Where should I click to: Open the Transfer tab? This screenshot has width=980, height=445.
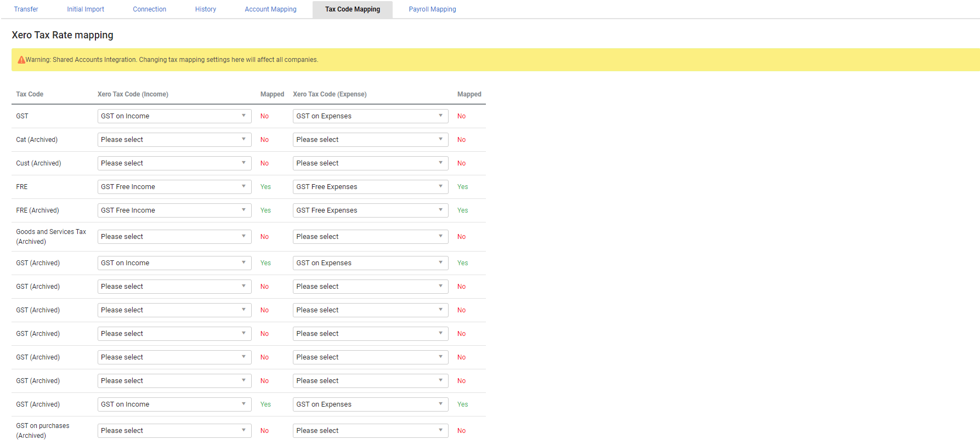point(26,9)
